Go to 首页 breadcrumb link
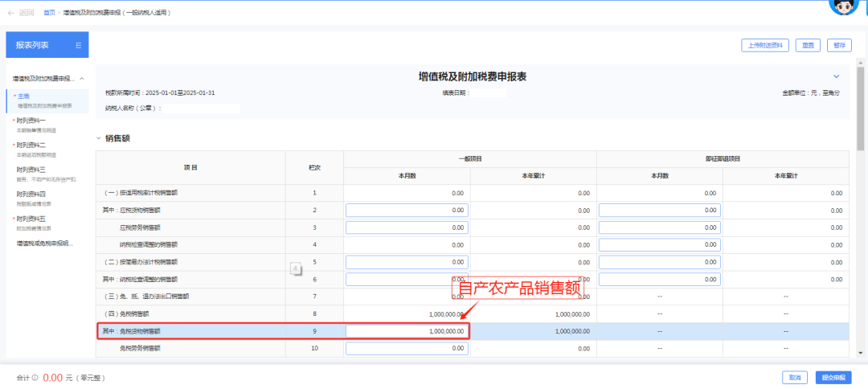Screen dimensions: 868x389 pyautogui.click(x=50, y=13)
